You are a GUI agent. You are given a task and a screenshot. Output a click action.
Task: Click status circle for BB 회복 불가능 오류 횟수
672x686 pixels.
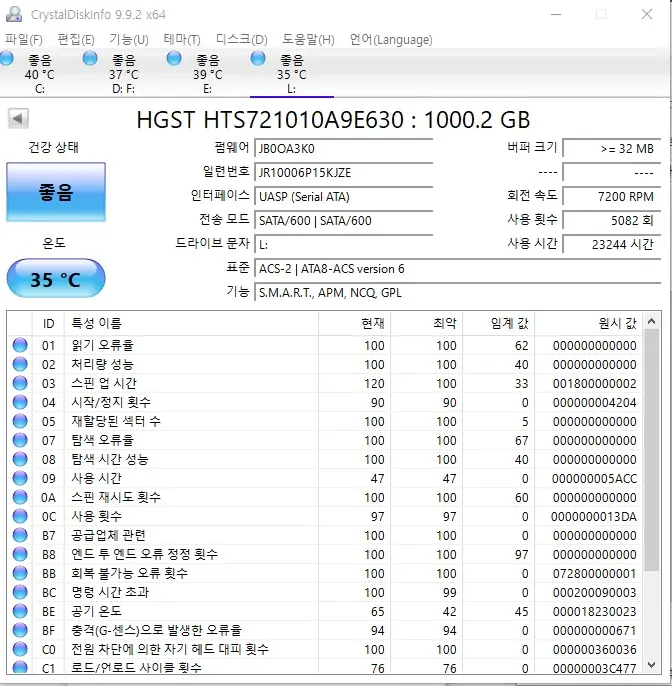point(20,573)
